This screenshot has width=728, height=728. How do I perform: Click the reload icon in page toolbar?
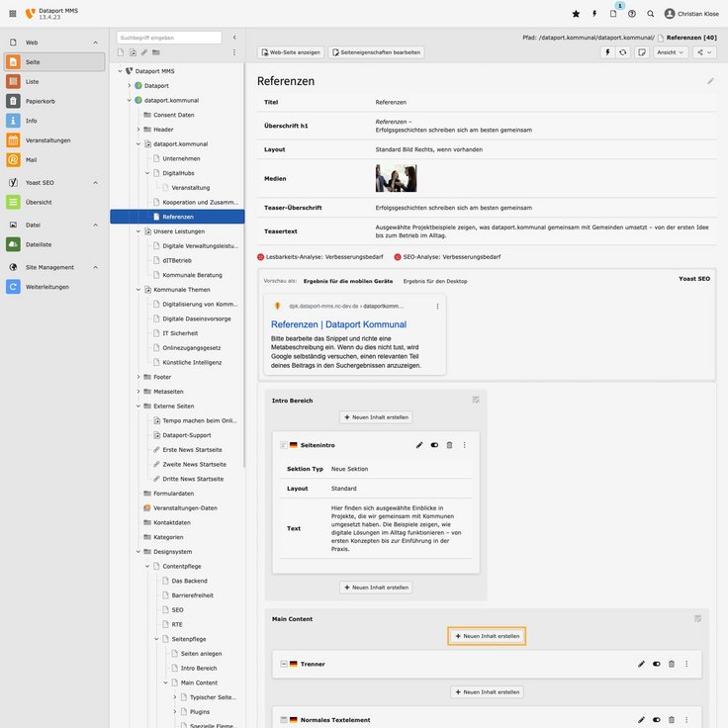[623, 52]
